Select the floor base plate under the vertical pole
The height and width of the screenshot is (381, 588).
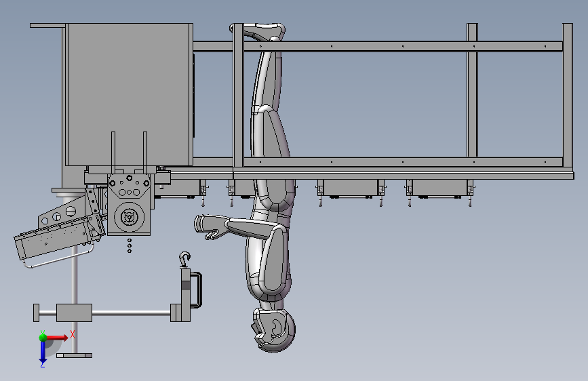pos(74,355)
